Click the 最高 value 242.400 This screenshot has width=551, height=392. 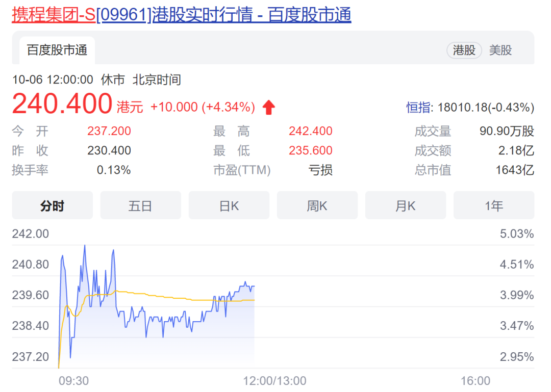point(311,131)
